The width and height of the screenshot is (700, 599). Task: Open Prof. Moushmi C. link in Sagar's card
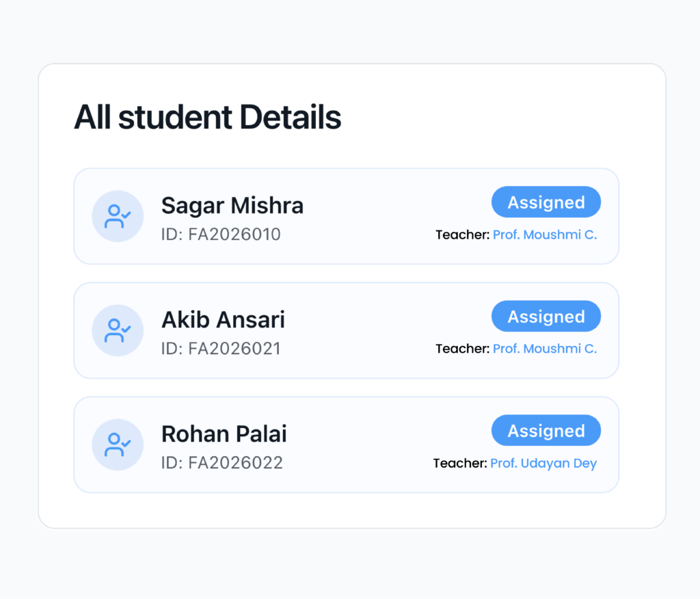[x=545, y=235]
